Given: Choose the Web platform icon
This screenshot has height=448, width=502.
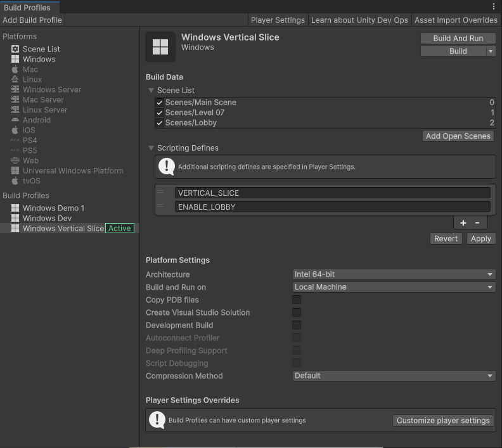Looking at the screenshot, I should (x=15, y=160).
